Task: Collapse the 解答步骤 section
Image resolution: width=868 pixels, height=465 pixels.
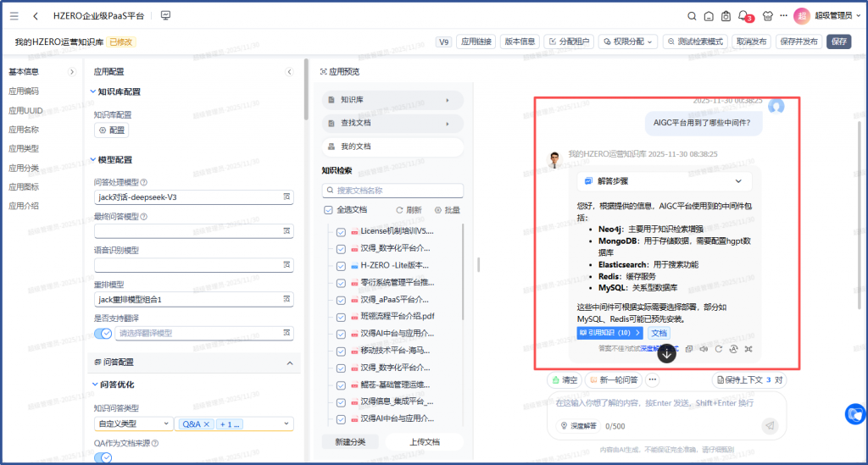Action: point(737,181)
